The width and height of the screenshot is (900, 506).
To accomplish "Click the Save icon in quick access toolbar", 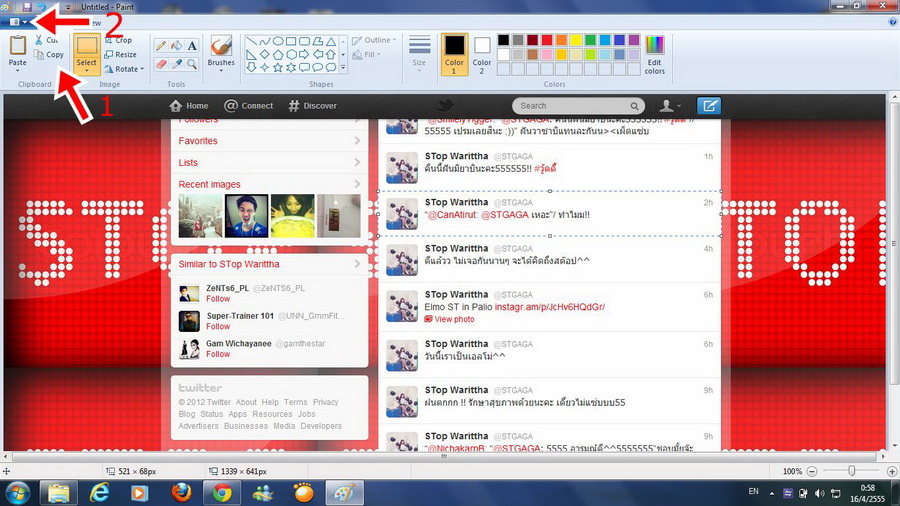I will point(27,6).
